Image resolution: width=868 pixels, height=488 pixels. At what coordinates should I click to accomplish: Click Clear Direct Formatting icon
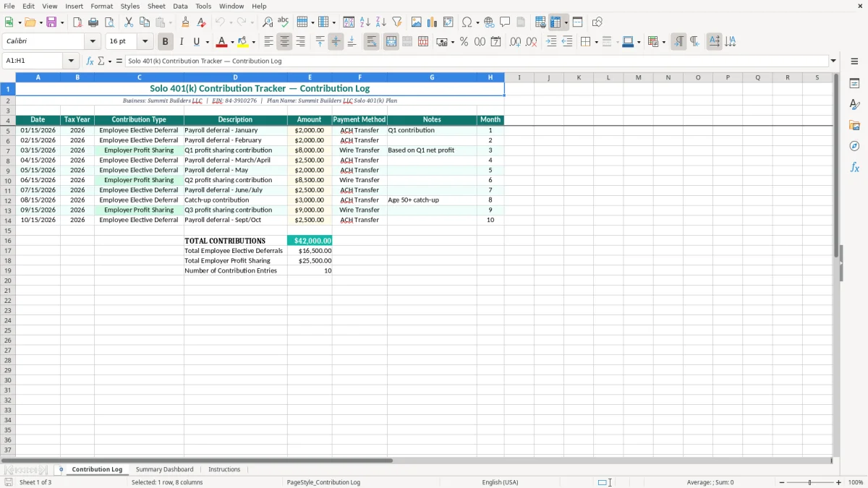[202, 22]
